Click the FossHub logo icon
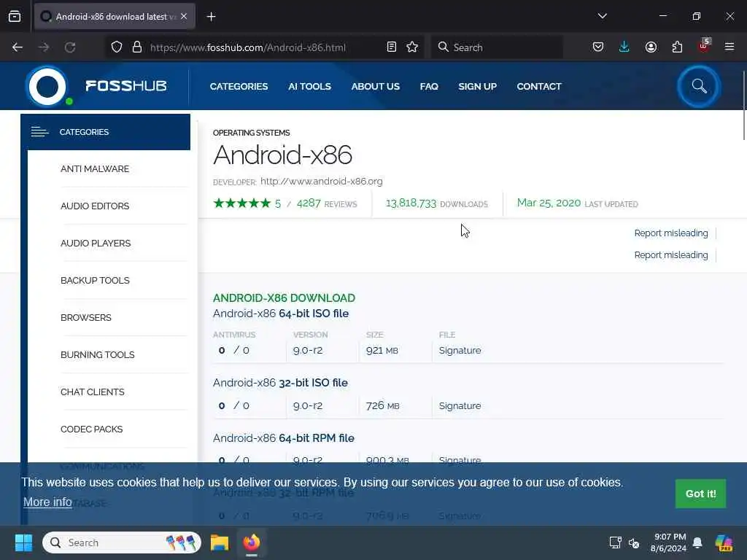The width and height of the screenshot is (747, 560). tap(47, 87)
